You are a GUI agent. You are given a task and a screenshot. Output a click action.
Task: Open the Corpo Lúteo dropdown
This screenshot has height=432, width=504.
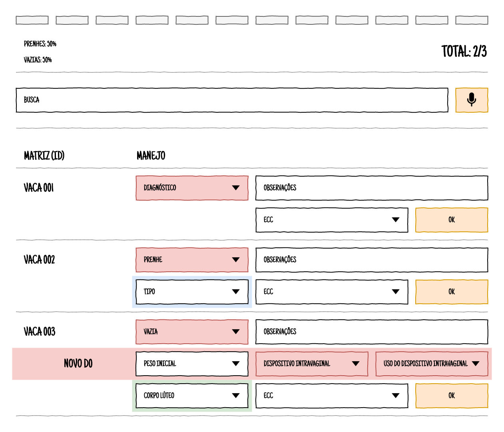coord(192,396)
